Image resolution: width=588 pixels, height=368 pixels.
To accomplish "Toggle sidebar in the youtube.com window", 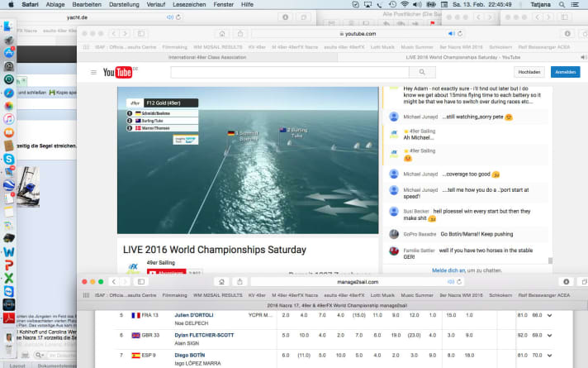I will coord(141,33).
